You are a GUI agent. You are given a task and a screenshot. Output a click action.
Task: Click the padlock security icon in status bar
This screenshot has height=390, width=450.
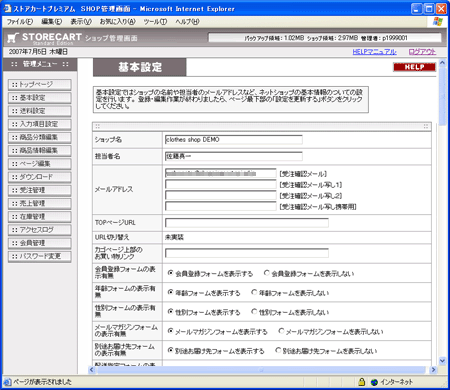[x=361, y=382]
